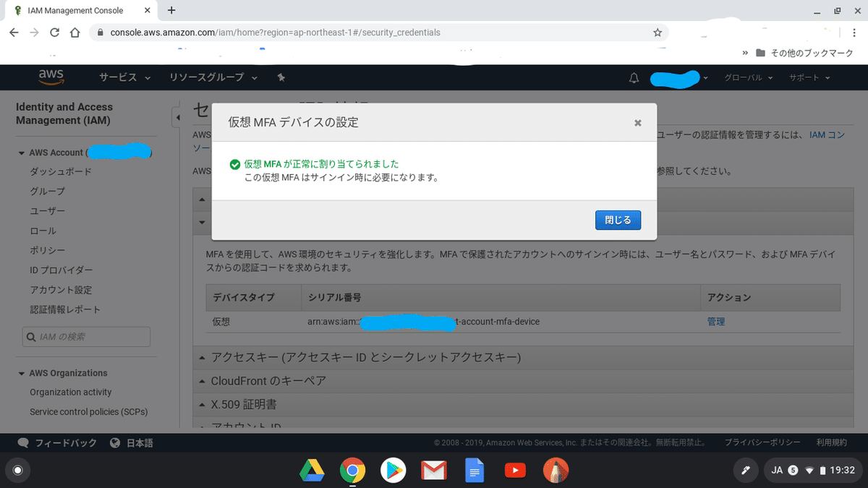
Task: Select ダッシュボード in sidebar
Action: 61,171
